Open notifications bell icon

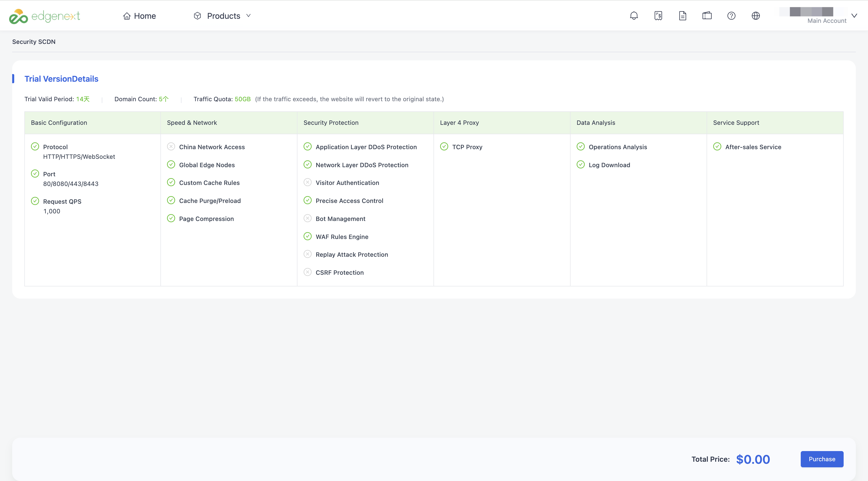(634, 15)
